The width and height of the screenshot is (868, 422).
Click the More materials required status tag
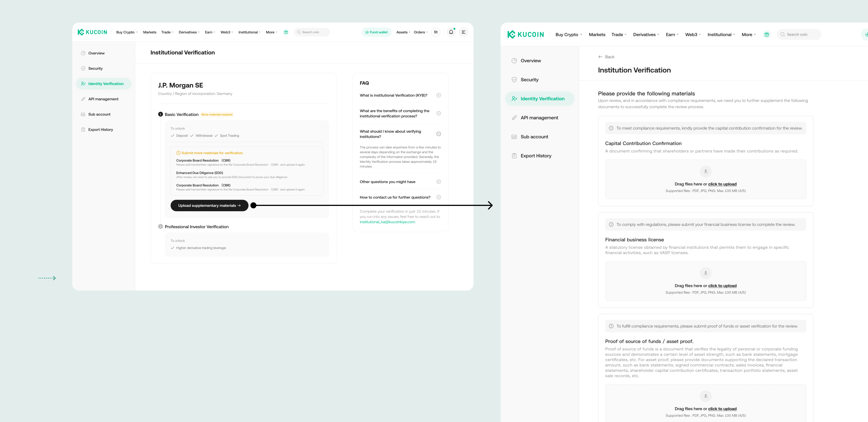point(217,115)
